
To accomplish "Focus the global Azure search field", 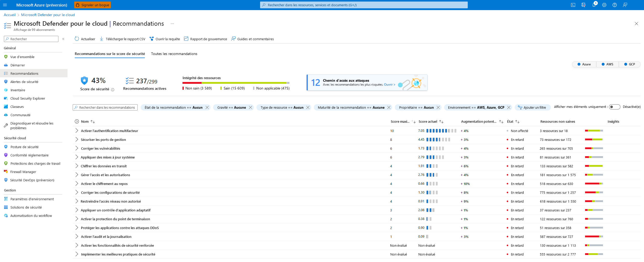I will pyautogui.click(x=364, y=5).
